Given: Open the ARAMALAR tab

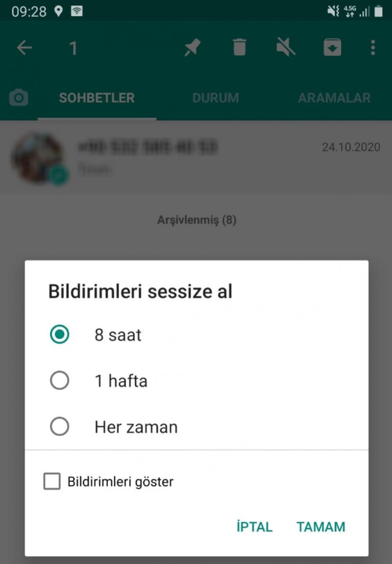Looking at the screenshot, I should 334,98.
